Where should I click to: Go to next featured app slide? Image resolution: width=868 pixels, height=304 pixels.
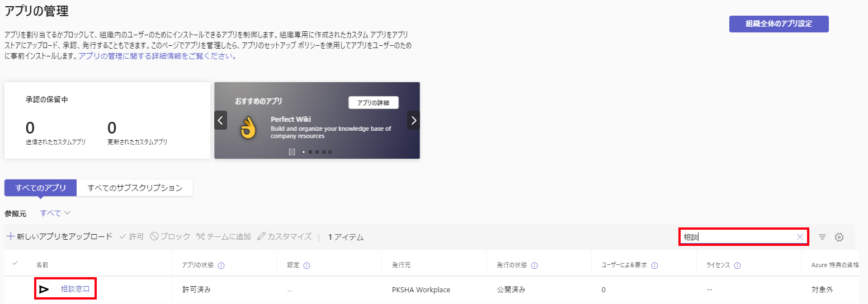pyautogui.click(x=413, y=120)
